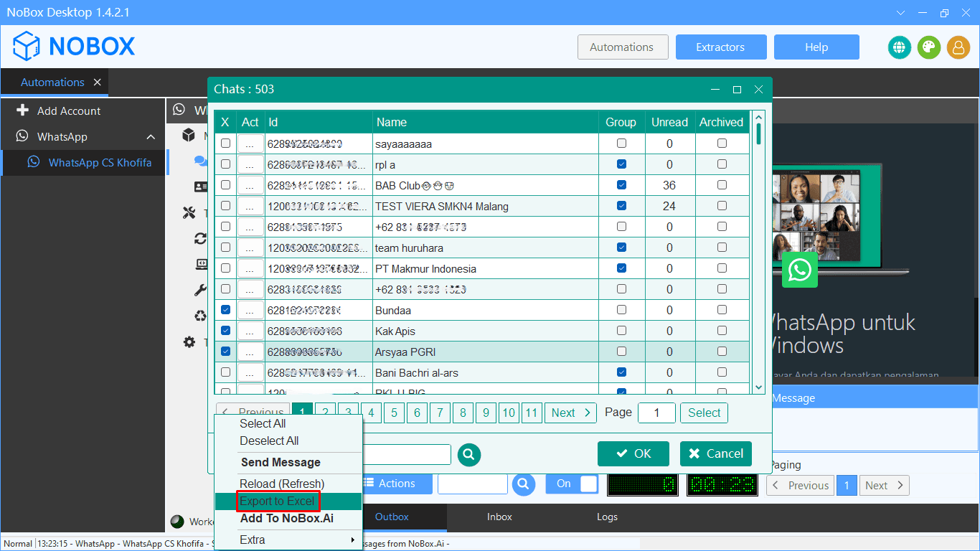Click the WhatsApp logo in preview panel
This screenshot has width=980, height=551.
[799, 270]
